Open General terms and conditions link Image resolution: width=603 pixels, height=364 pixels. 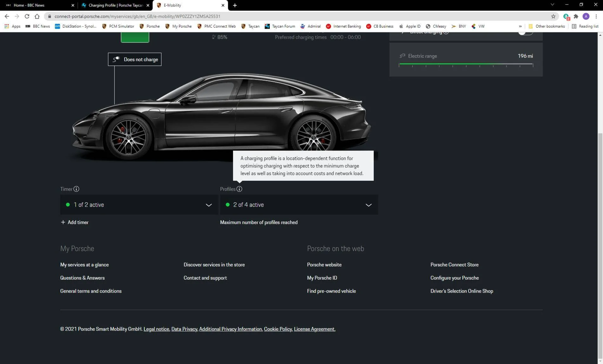91,291
